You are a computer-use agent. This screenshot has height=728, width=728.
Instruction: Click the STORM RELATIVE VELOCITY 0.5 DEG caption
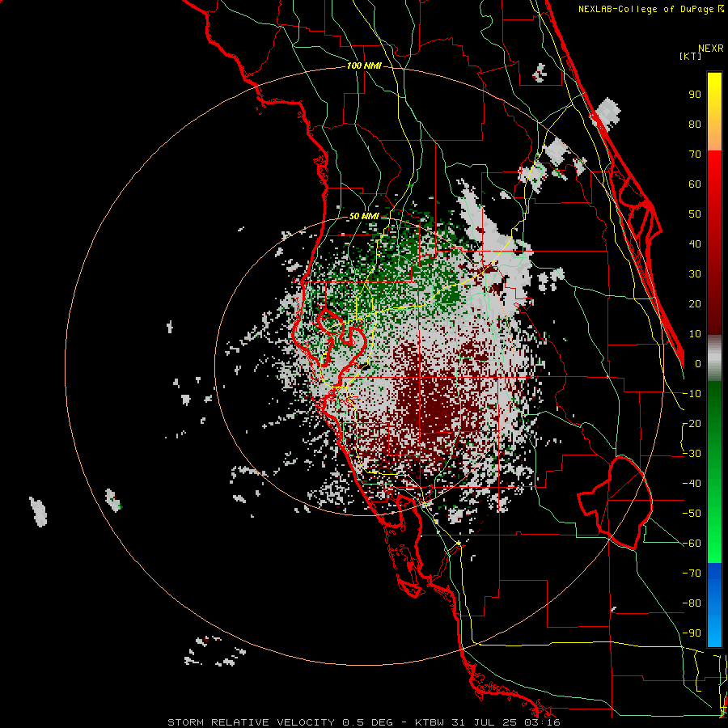click(x=280, y=722)
